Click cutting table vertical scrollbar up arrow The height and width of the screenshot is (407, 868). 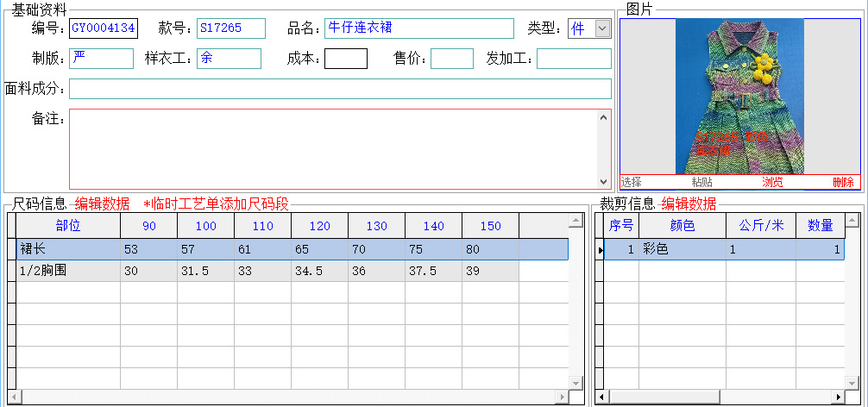click(852, 222)
